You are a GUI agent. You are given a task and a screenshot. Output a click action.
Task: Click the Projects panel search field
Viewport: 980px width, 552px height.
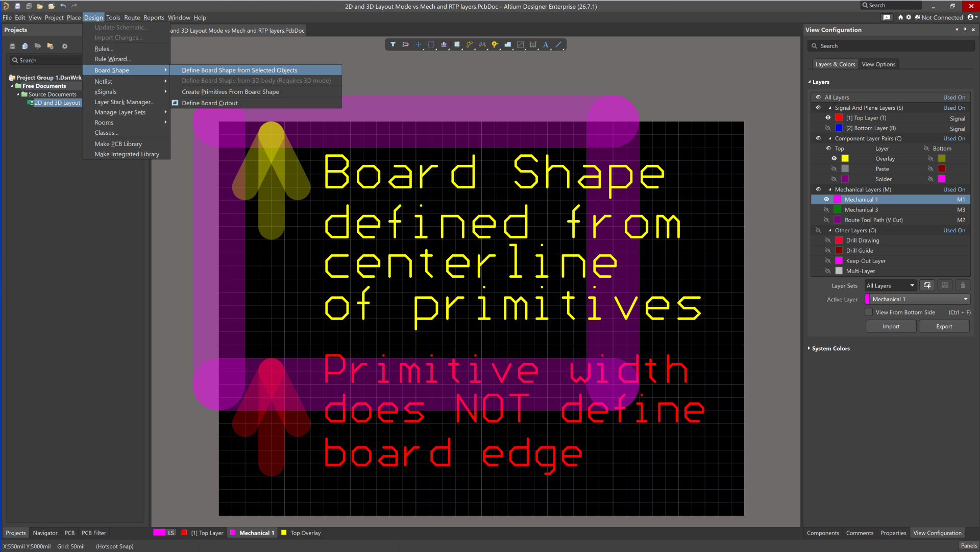point(46,60)
